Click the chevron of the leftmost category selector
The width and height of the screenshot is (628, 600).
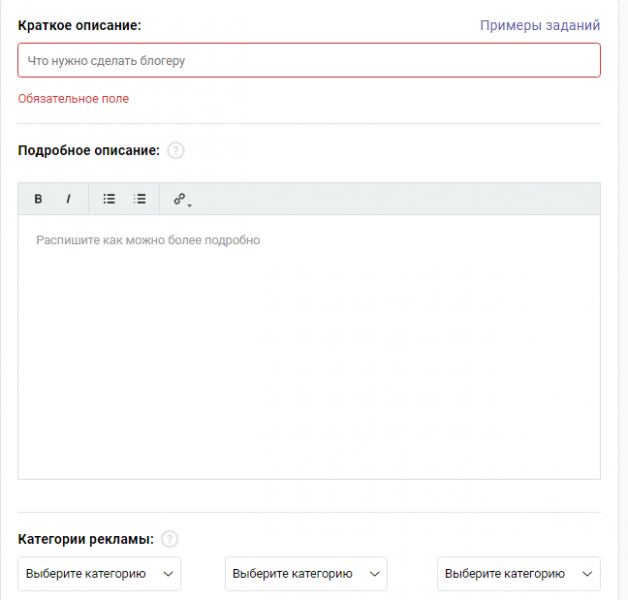click(x=168, y=574)
